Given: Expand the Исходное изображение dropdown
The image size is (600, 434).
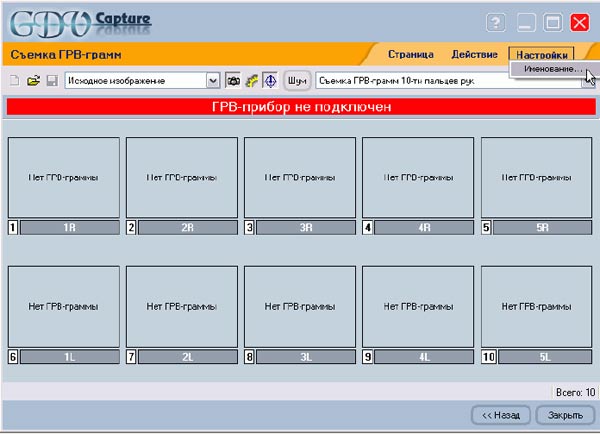Looking at the screenshot, I should coord(212,80).
